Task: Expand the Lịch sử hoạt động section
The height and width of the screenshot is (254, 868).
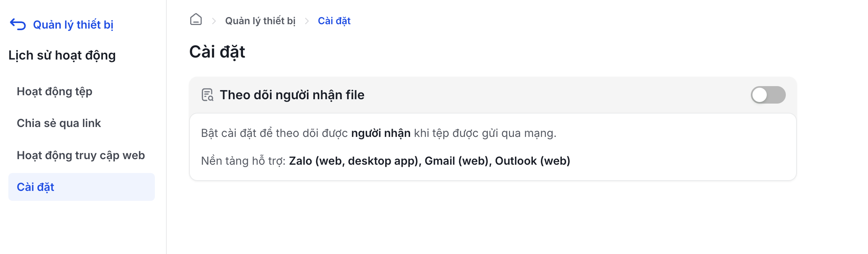Action: pos(62,56)
